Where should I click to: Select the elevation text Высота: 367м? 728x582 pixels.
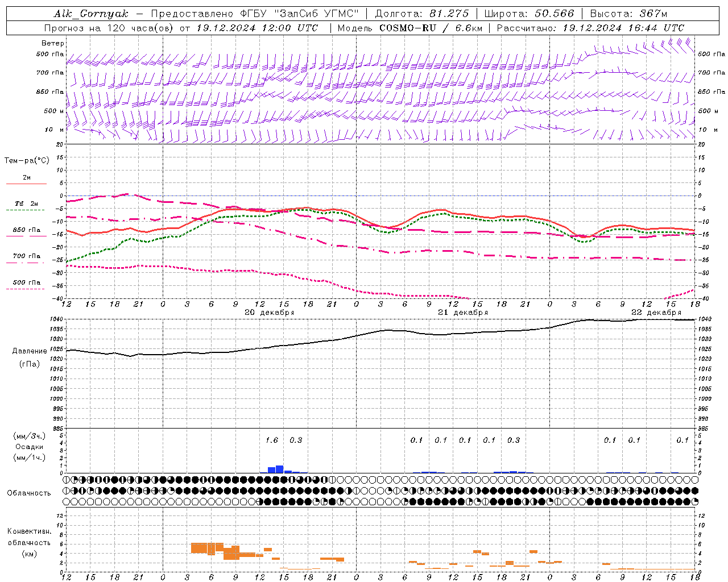[x=628, y=14]
